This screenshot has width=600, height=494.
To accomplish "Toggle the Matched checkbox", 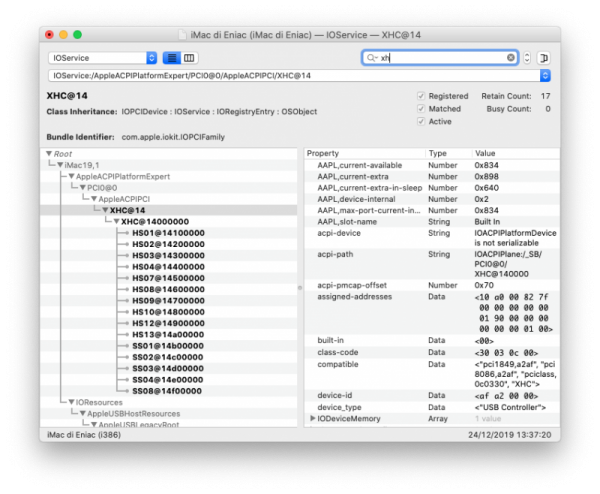I will tap(421, 108).
